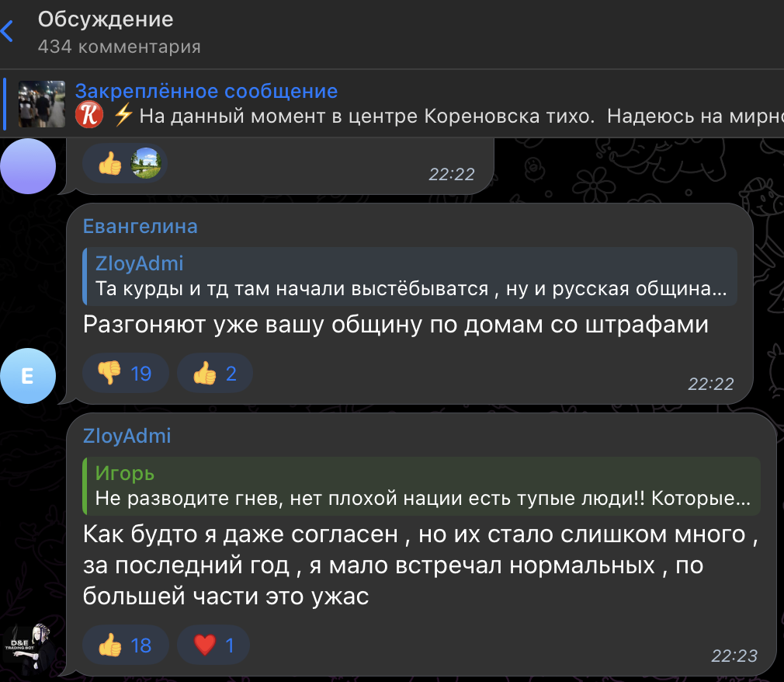Toggle thumbs-up reaction with count 2

click(215, 374)
